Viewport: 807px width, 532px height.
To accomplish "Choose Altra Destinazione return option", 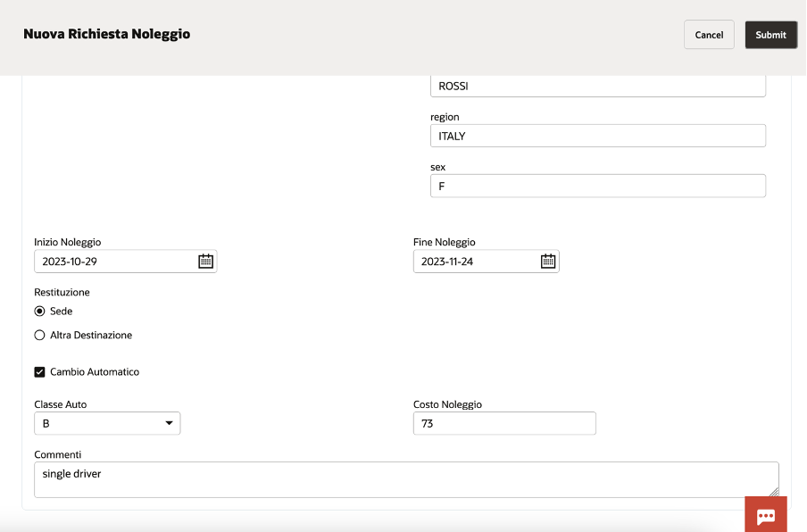I will (39, 336).
